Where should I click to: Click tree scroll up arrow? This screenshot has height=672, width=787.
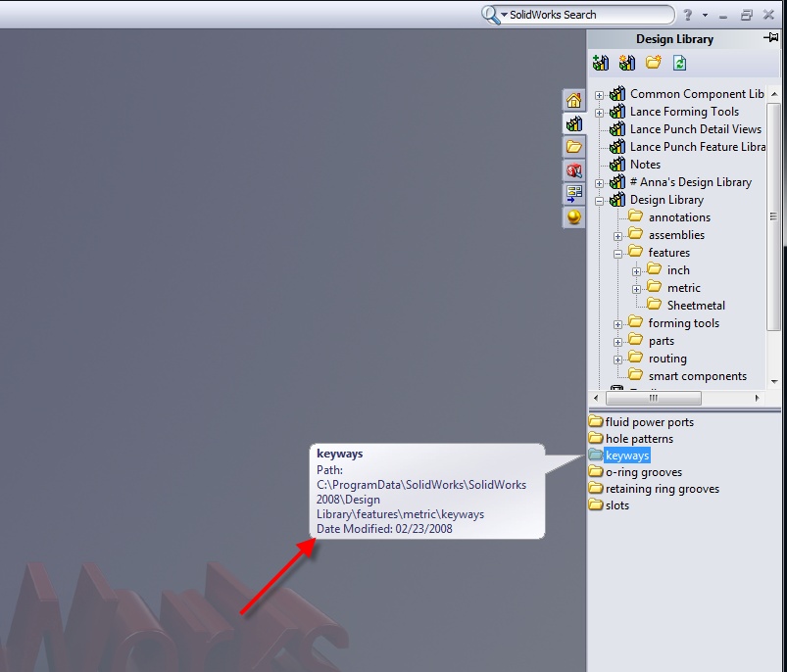(774, 94)
